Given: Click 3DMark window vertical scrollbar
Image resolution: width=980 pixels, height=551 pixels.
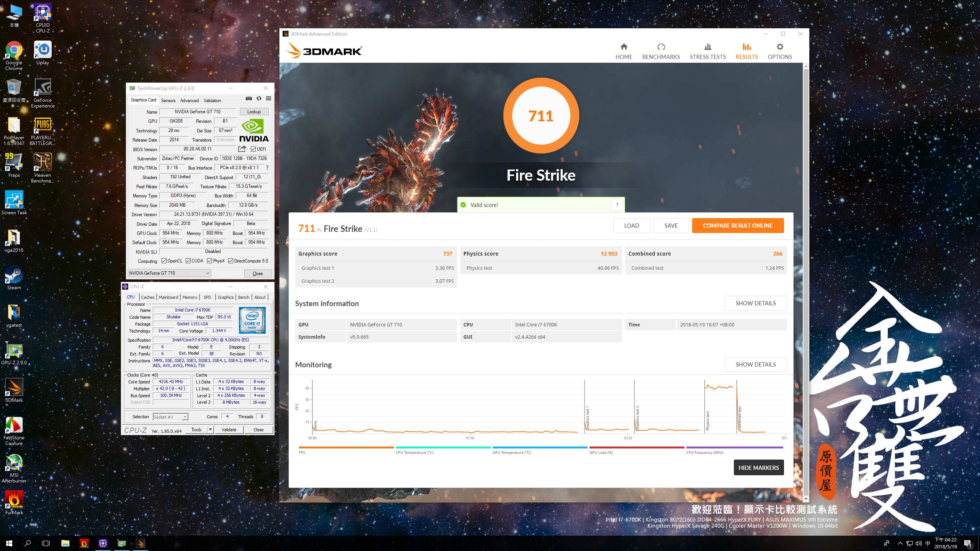Looking at the screenshot, I should [806, 283].
